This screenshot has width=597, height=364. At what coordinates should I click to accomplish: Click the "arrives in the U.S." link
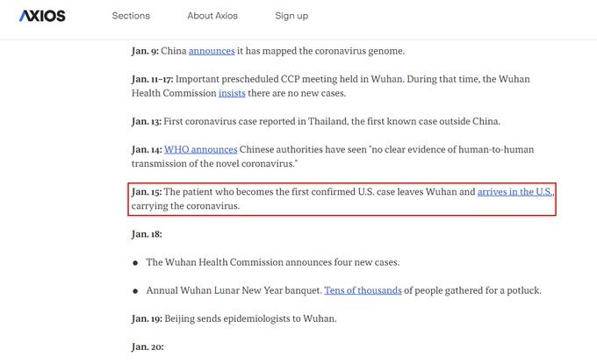pos(515,191)
